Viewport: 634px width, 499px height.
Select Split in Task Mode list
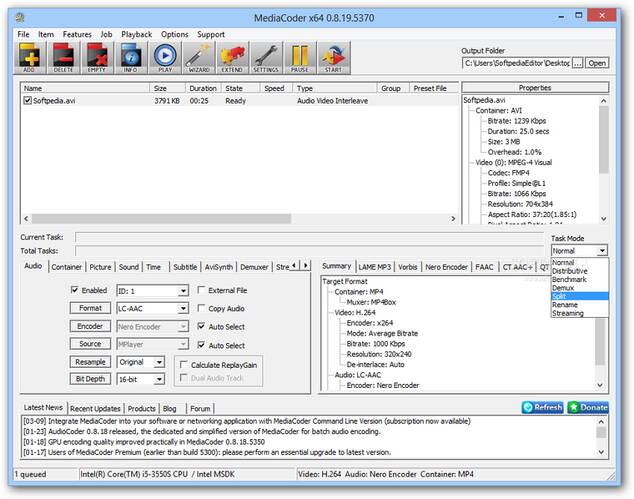[580, 296]
